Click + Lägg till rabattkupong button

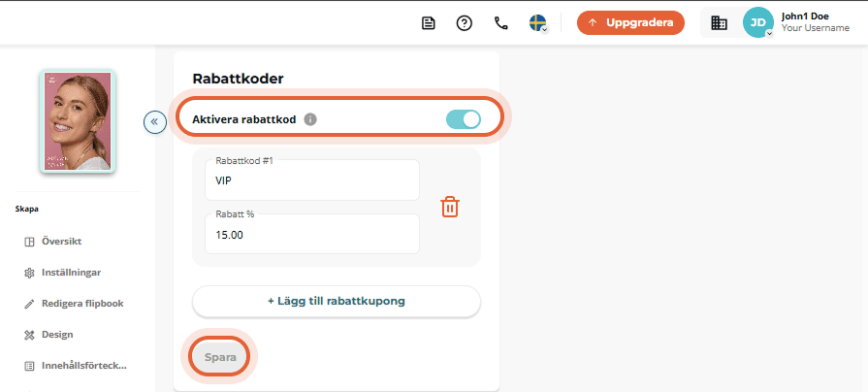click(x=336, y=301)
